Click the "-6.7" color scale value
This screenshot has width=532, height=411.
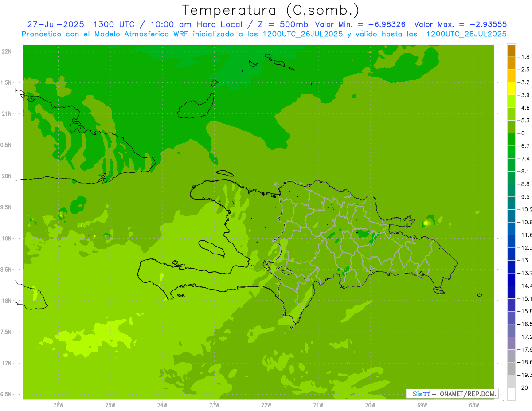[x=524, y=146]
